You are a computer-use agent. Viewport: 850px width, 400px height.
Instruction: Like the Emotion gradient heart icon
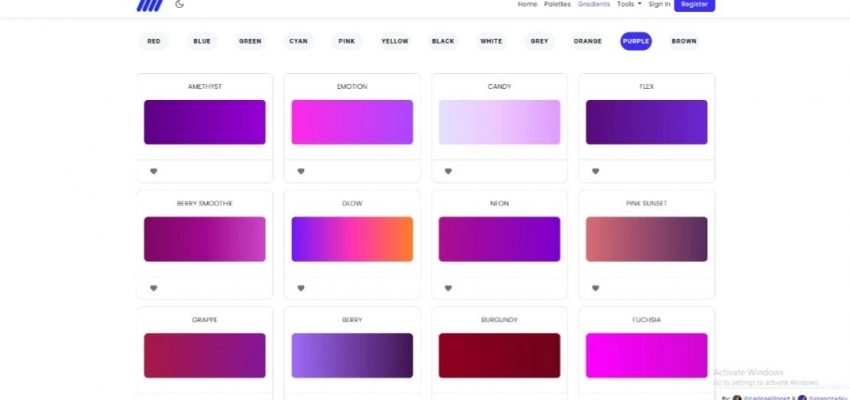pyautogui.click(x=301, y=171)
